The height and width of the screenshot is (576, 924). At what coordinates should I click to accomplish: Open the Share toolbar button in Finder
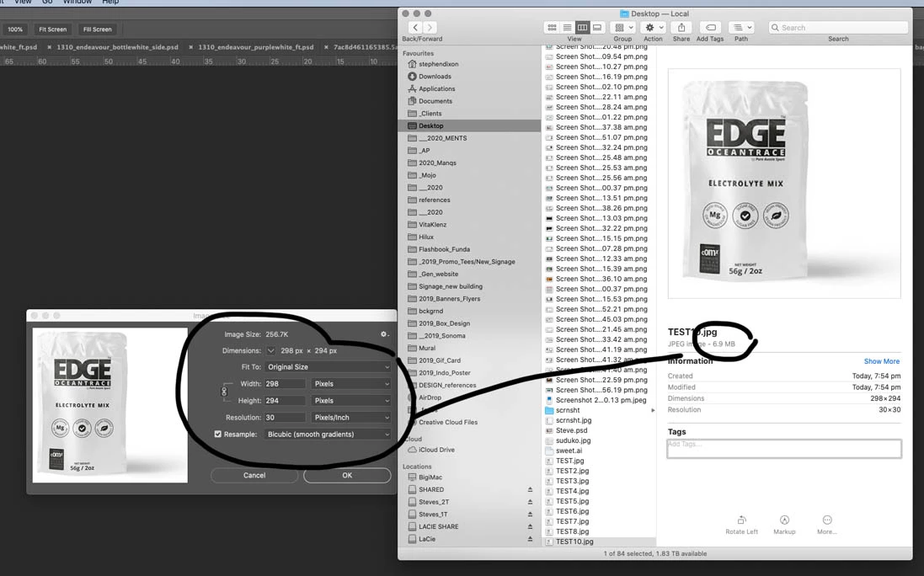(681, 28)
